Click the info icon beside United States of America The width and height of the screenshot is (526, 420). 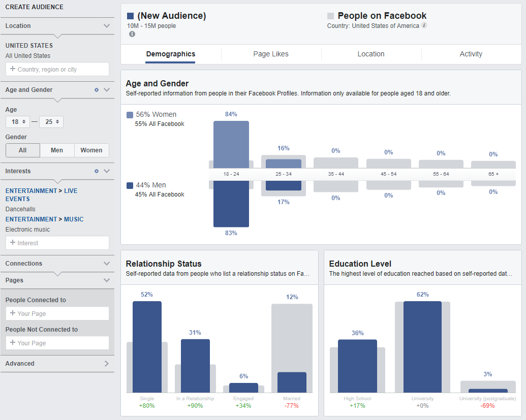424,25
